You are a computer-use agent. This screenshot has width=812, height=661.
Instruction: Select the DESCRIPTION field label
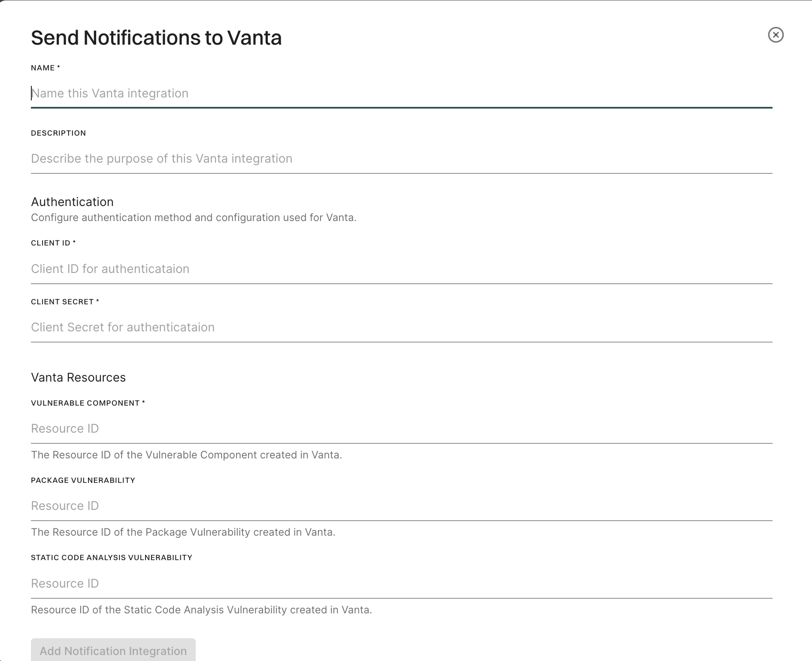[x=58, y=133]
